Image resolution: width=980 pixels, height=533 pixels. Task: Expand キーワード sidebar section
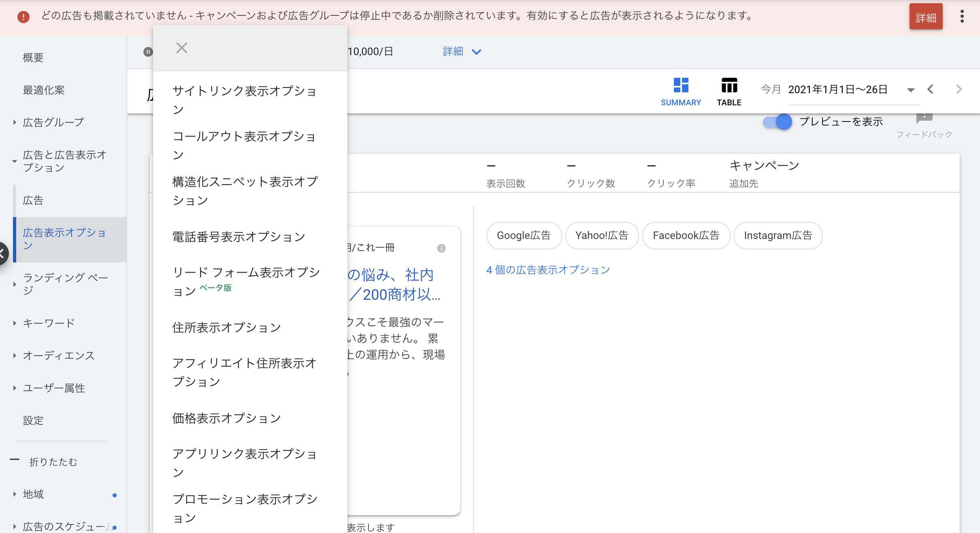[x=15, y=323]
